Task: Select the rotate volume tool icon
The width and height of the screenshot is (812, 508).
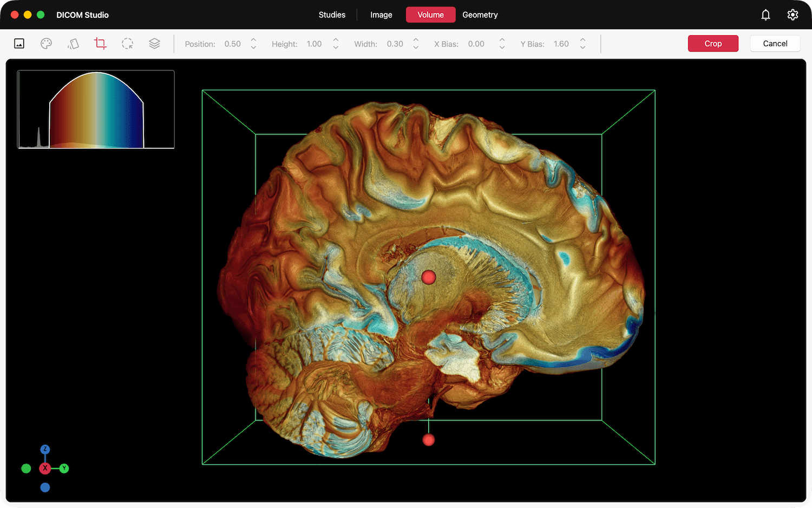Action: click(73, 44)
